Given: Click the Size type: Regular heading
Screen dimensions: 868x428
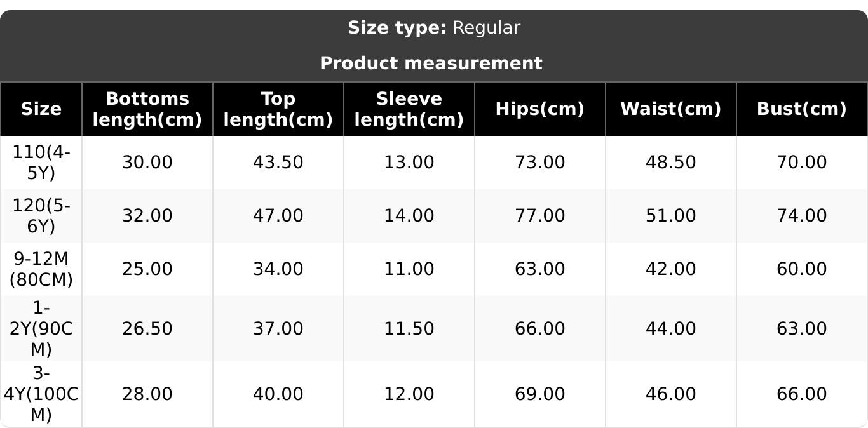Looking at the screenshot, I should [434, 28].
